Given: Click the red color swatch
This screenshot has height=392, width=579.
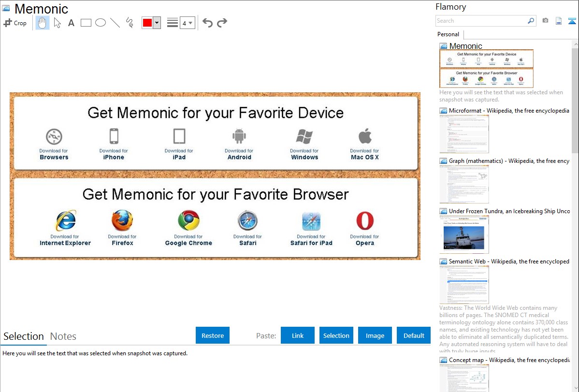Looking at the screenshot, I should click(147, 23).
